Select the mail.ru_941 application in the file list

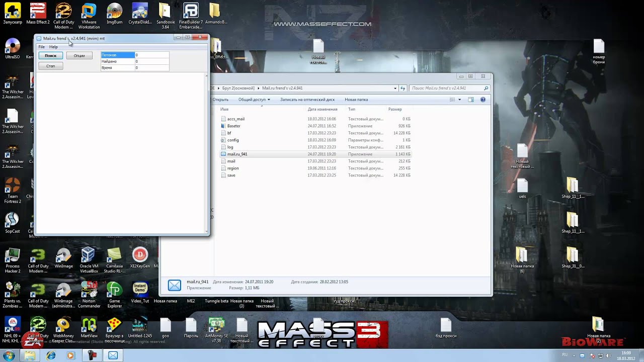coord(316,154)
